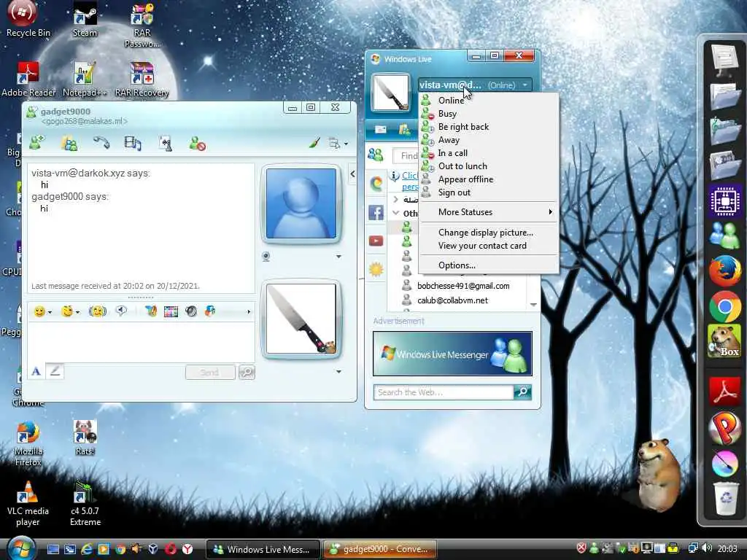The width and height of the screenshot is (747, 560).
Task: Click the Search the Web field
Action: [444, 392]
